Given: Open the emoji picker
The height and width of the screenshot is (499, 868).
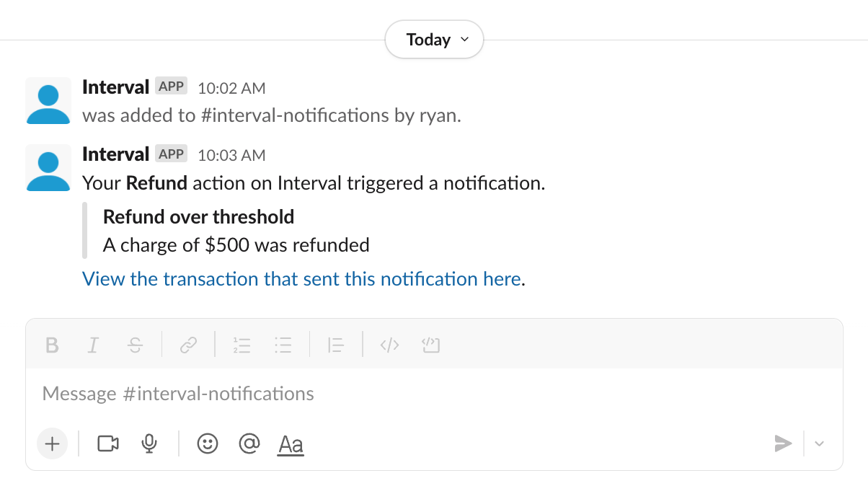Looking at the screenshot, I should click(x=208, y=443).
